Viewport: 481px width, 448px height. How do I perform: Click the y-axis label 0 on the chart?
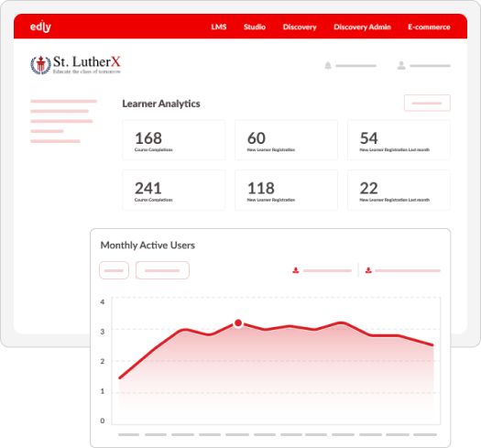[102, 421]
